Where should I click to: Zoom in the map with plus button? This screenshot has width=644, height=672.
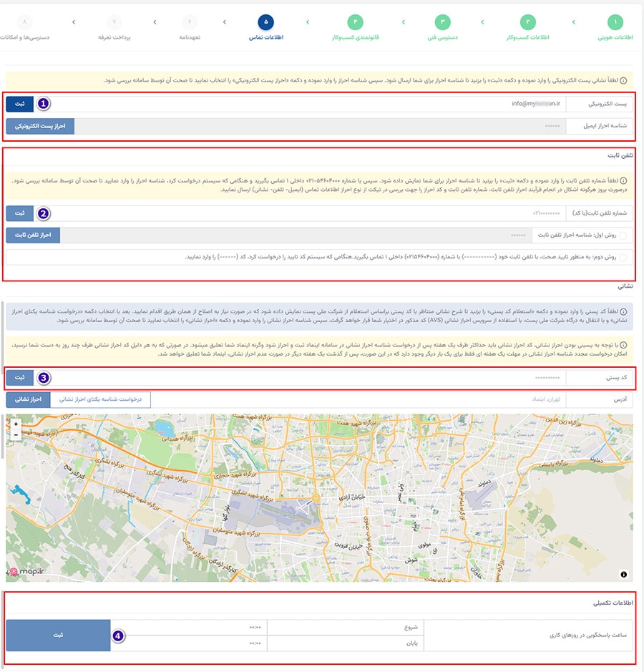16,424
